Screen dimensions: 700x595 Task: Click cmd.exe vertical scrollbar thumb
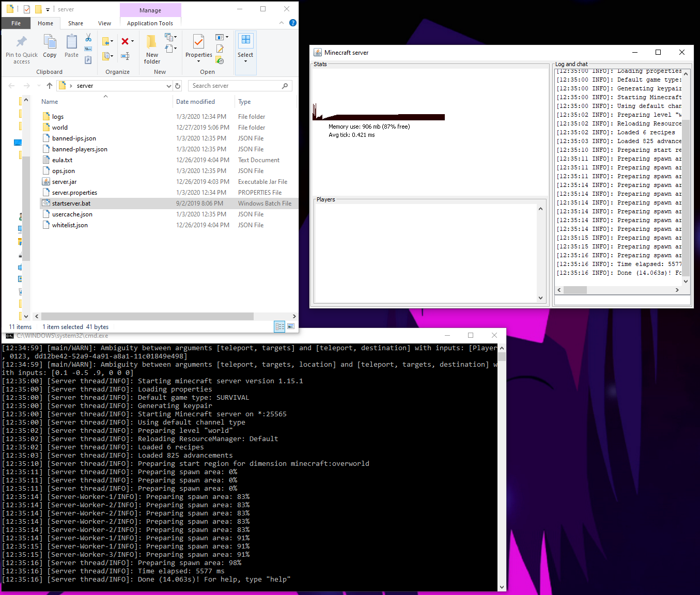(x=502, y=357)
